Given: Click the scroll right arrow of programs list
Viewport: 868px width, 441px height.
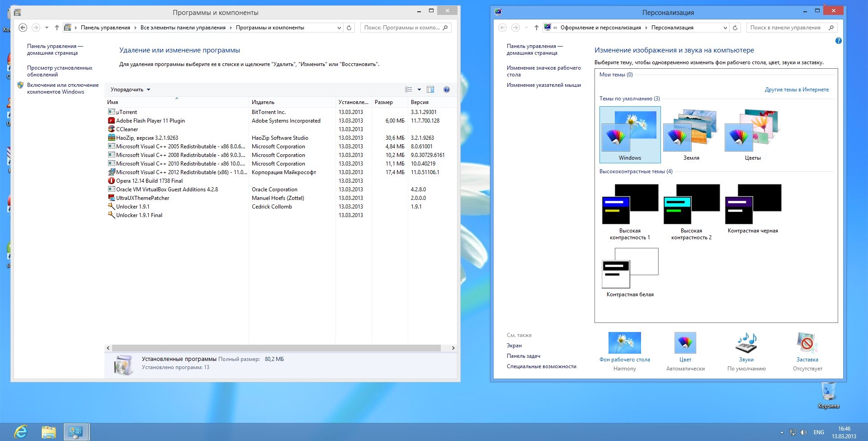Looking at the screenshot, I should coord(453,348).
